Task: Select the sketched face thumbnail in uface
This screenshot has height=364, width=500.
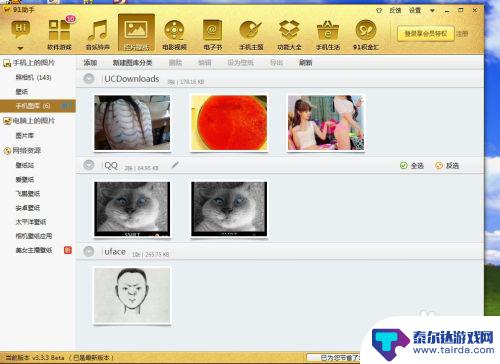Action: (132, 295)
